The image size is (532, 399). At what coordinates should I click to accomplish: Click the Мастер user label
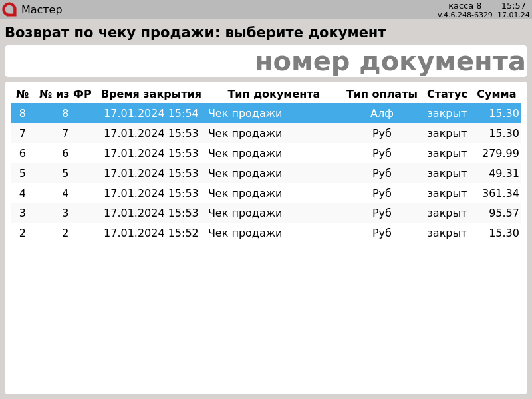[41, 10]
